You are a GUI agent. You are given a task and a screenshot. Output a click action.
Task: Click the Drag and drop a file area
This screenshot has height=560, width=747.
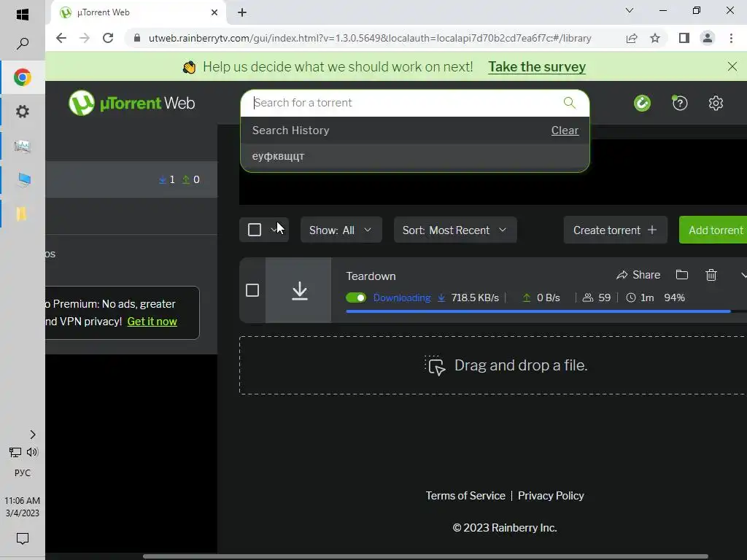pyautogui.click(x=493, y=365)
